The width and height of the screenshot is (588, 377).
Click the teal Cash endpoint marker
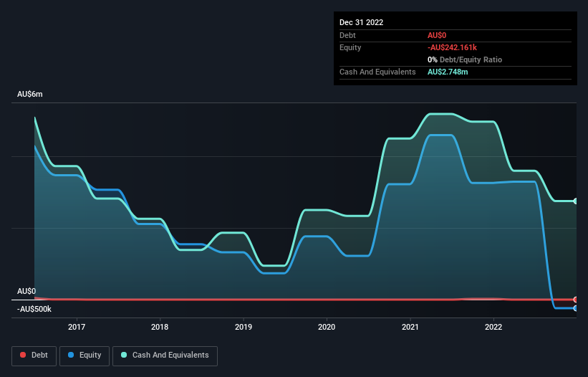click(575, 201)
